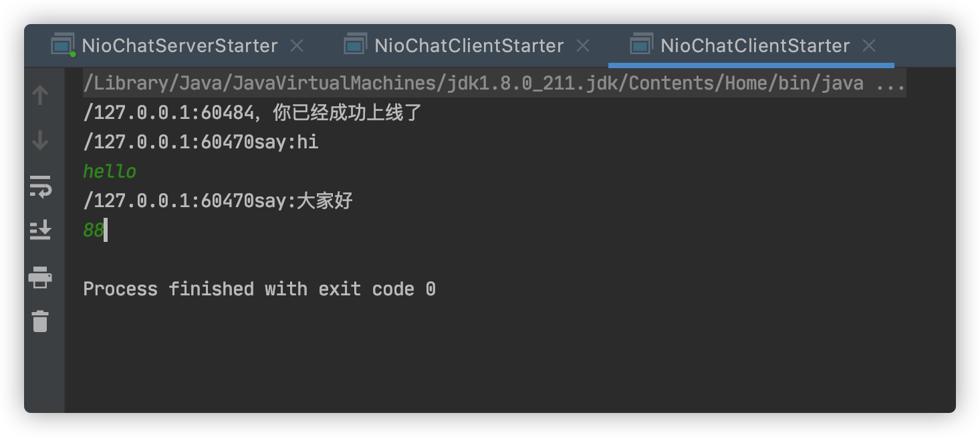
Task: Toggle scroll to end of output
Action: (40, 231)
